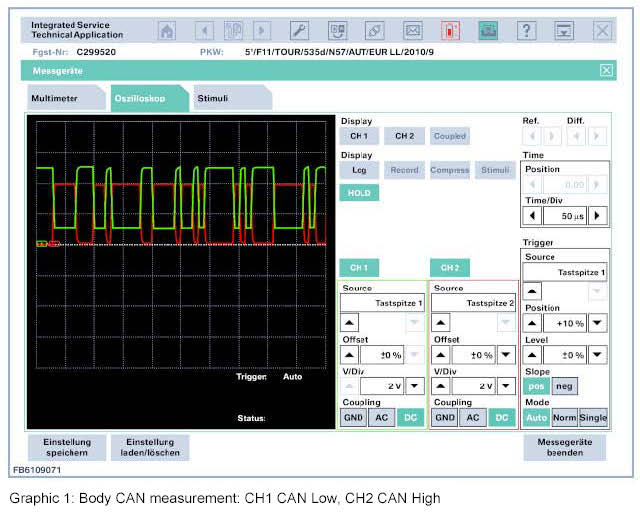Open the Stimuli tab
Screen dimensions: 640x515
(x=213, y=99)
